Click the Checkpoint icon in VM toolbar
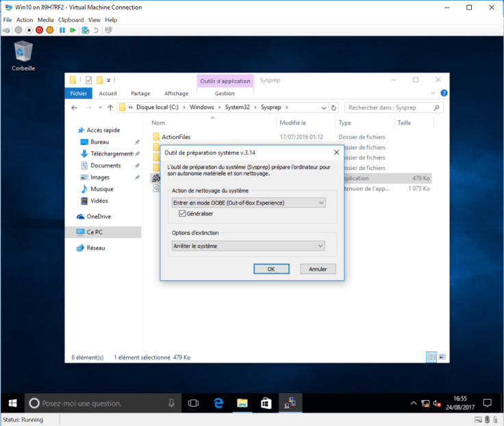 click(x=85, y=30)
